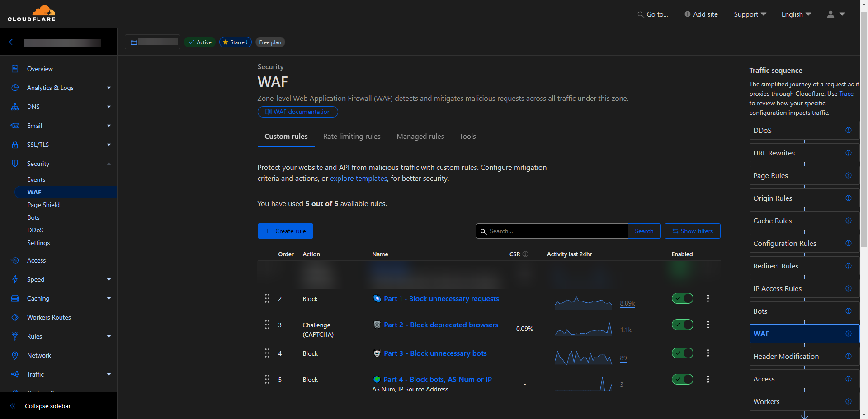Viewport: 868px width, 419px height.
Task: Click the Rules funnel icon
Action: pyautogui.click(x=15, y=336)
